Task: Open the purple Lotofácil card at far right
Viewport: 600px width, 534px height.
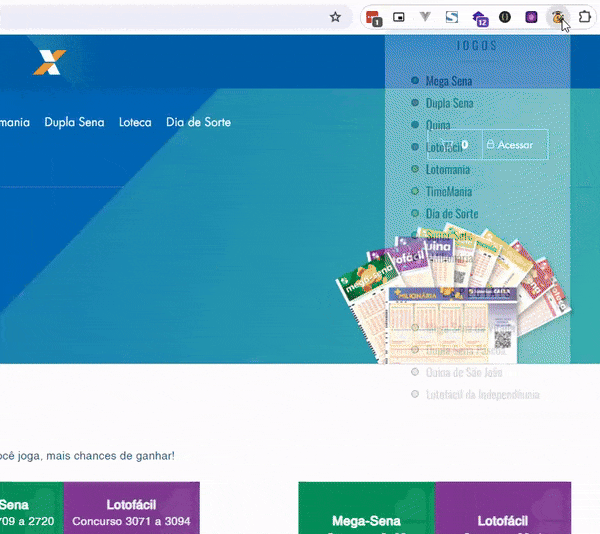Action: (x=503, y=508)
